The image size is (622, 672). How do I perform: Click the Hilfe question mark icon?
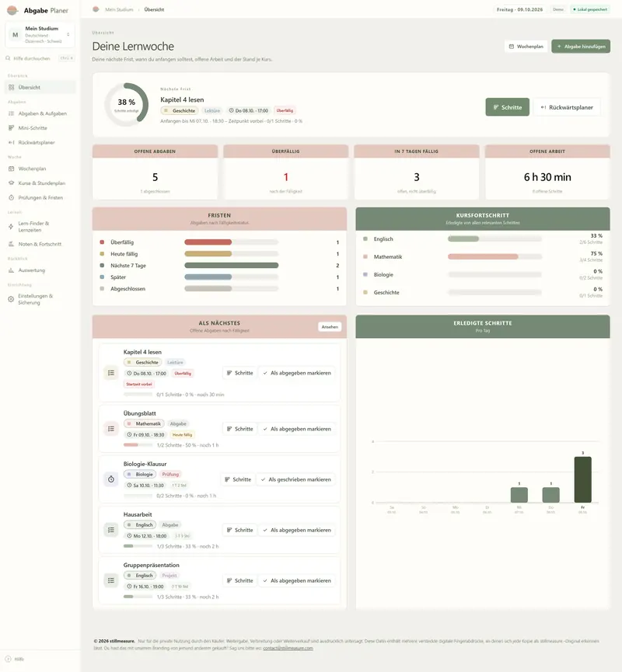point(8,659)
